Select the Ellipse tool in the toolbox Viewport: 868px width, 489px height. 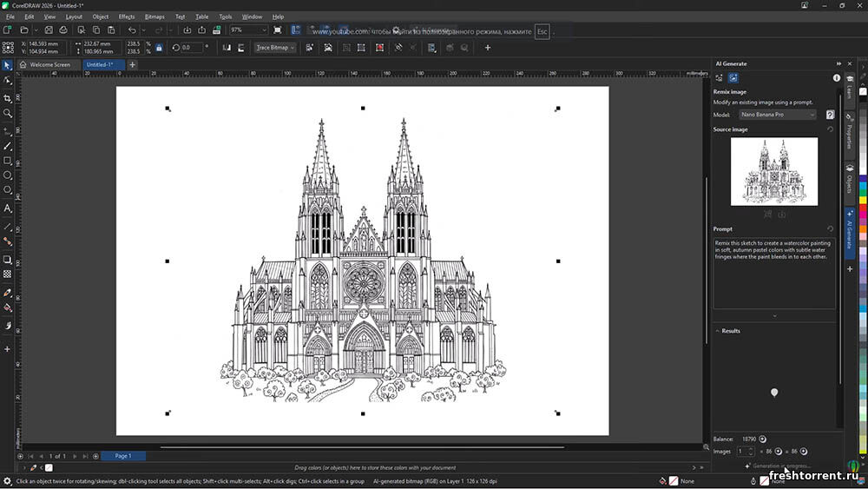click(8, 175)
